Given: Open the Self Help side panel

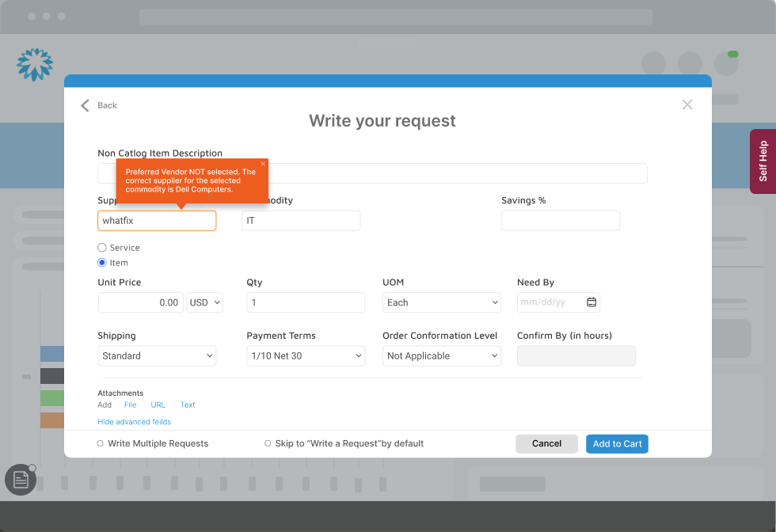Looking at the screenshot, I should click(763, 161).
